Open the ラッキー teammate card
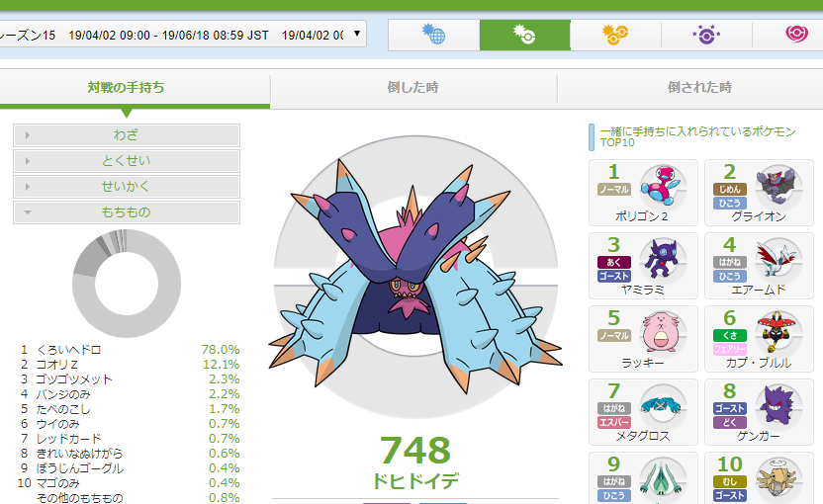This screenshot has height=504, width=823. [x=644, y=339]
